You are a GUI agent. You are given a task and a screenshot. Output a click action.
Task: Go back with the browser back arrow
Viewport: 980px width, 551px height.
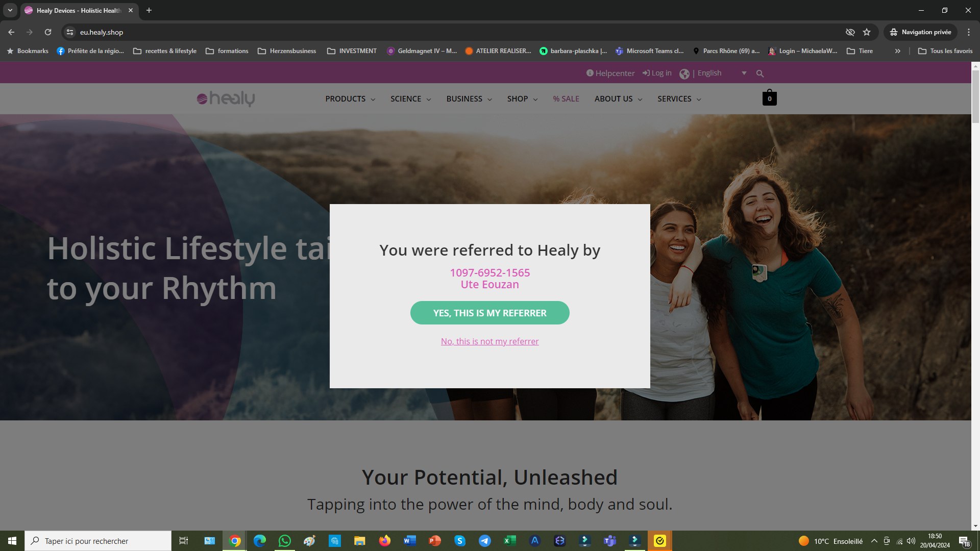11,32
